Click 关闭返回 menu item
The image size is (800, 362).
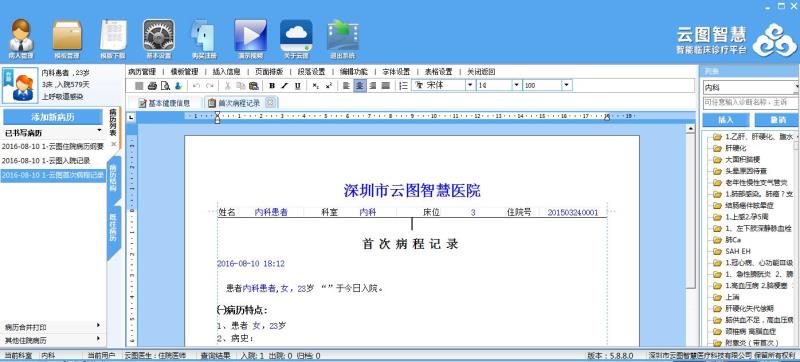[481, 71]
